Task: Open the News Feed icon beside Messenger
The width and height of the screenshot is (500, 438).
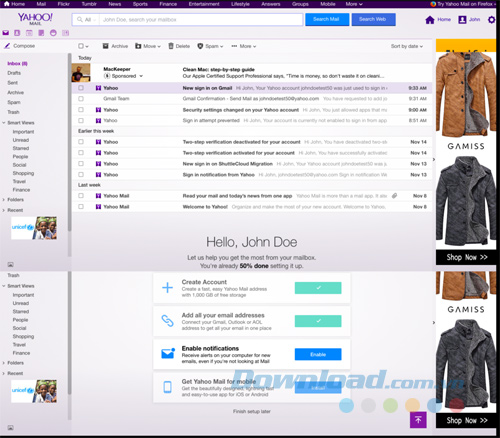Action: click(65, 33)
